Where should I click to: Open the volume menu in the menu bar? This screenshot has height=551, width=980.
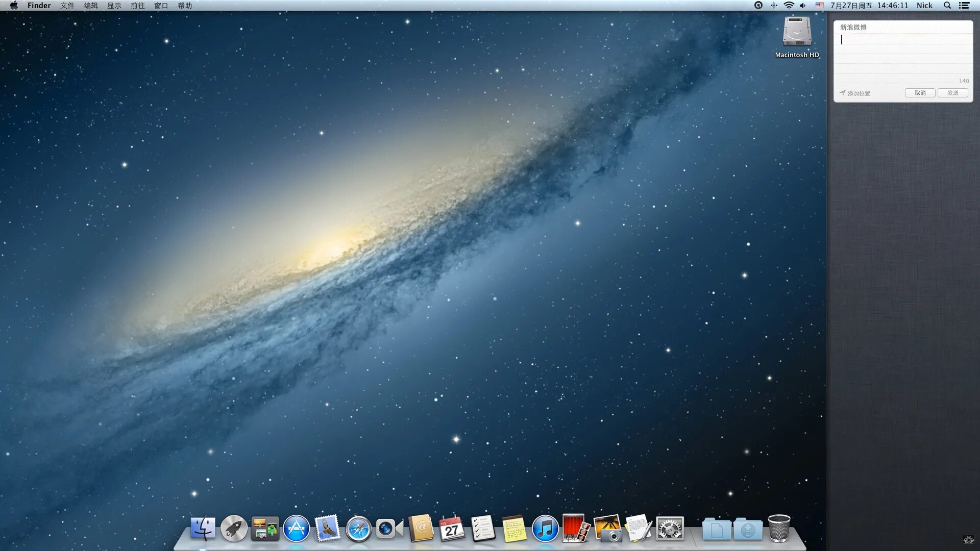(803, 6)
